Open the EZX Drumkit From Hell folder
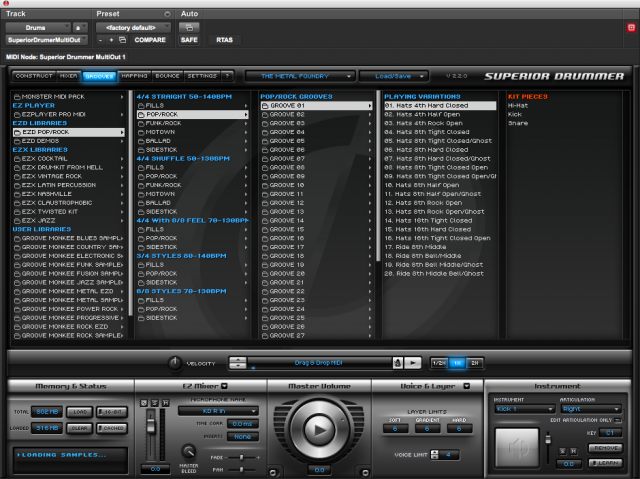 69,167
